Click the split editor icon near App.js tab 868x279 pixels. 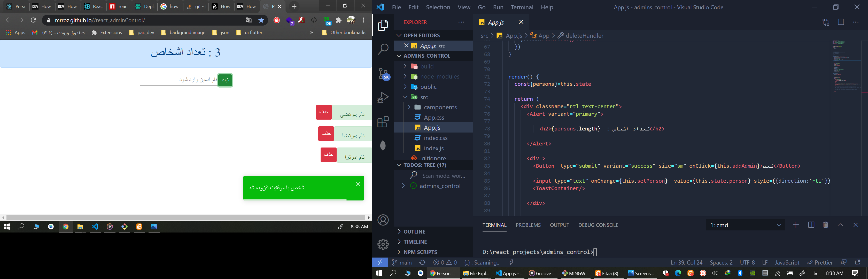841,22
